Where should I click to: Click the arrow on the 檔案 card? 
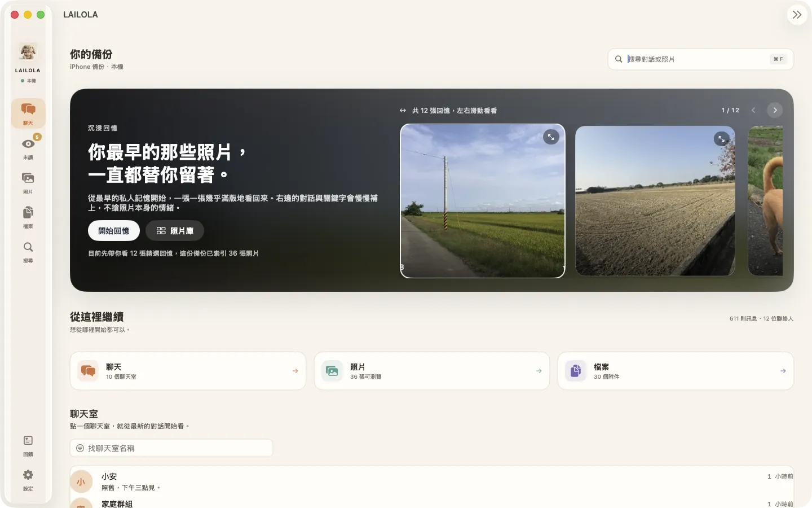[x=783, y=371]
